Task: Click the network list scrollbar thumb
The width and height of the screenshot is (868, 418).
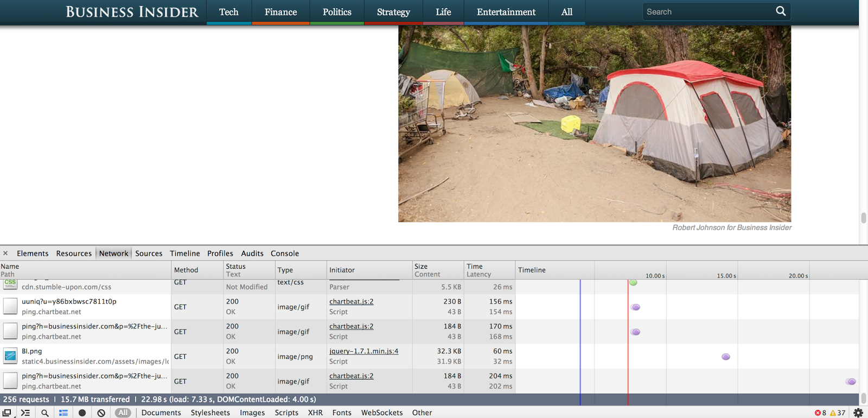Action: [x=863, y=398]
